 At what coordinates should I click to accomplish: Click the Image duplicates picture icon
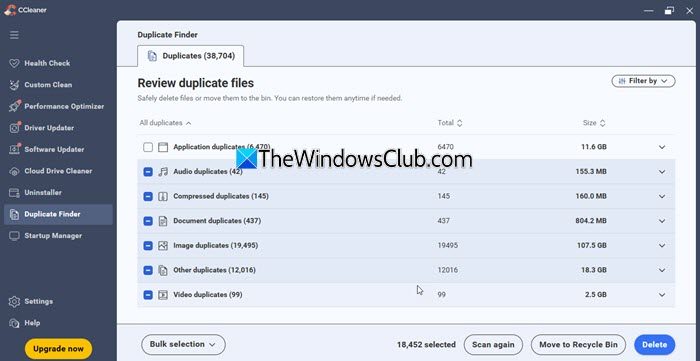click(163, 245)
